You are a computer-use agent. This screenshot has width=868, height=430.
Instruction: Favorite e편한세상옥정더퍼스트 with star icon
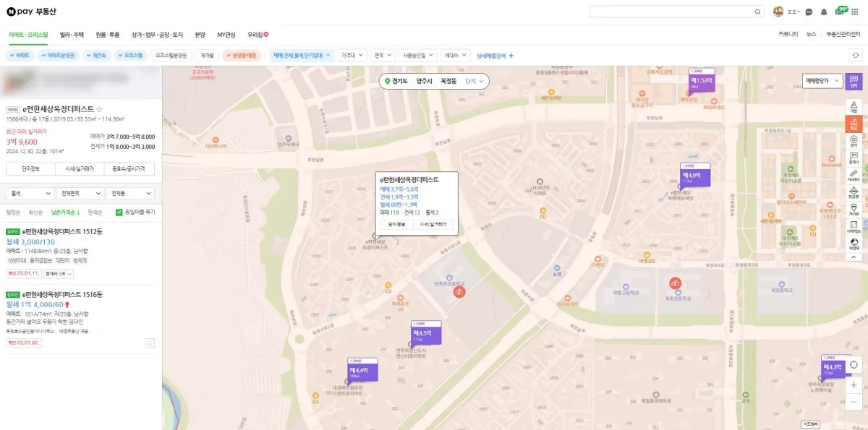pyautogui.click(x=99, y=108)
